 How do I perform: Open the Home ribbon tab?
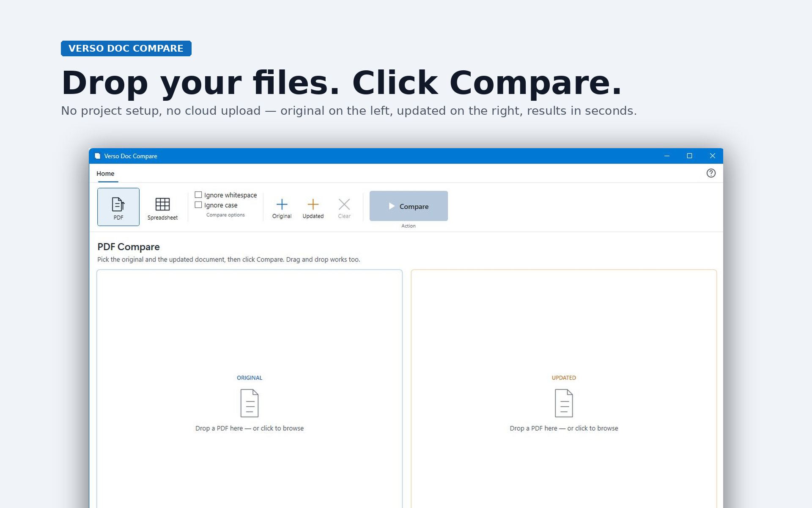pos(105,174)
